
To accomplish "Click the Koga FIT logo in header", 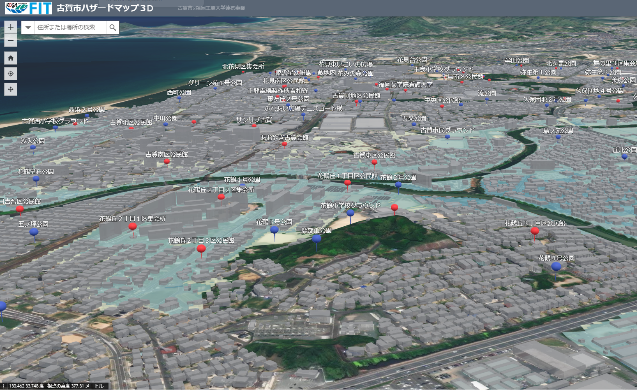I will click(28, 8).
